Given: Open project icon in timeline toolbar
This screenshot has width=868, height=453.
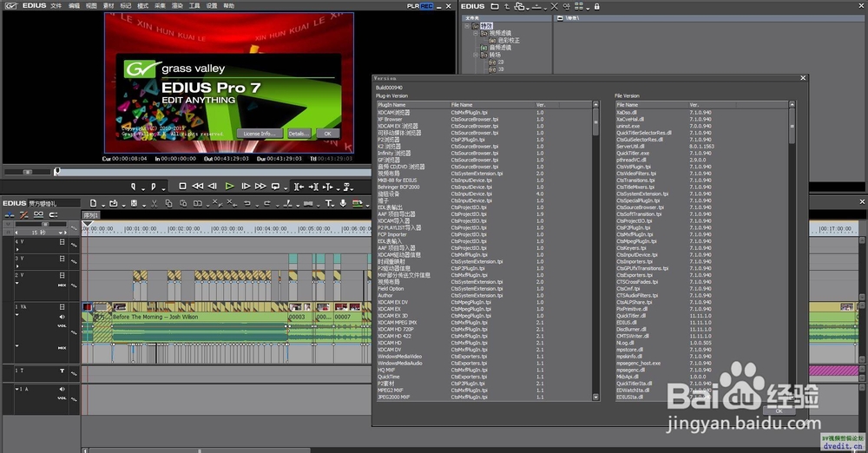Looking at the screenshot, I should coord(113,204).
